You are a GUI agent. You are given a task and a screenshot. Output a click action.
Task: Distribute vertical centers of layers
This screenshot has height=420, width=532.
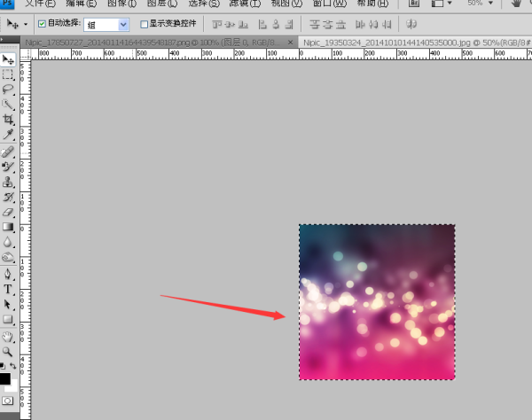328,25
